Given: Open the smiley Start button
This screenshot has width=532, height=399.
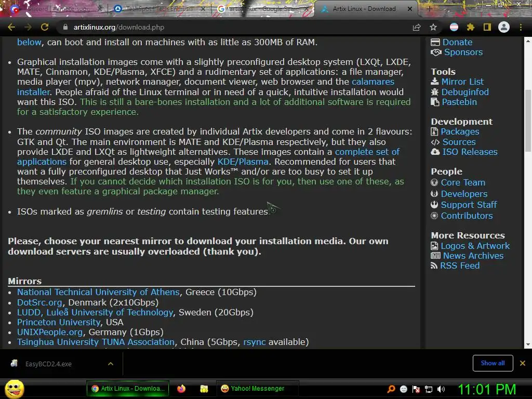Looking at the screenshot, I should (x=14, y=389).
